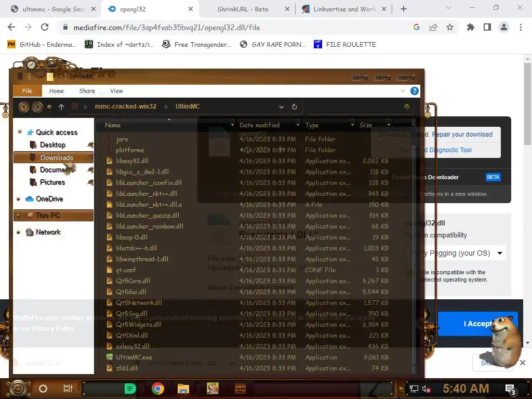Click the steampunk Start button
The image size is (532, 399).
click(18, 389)
